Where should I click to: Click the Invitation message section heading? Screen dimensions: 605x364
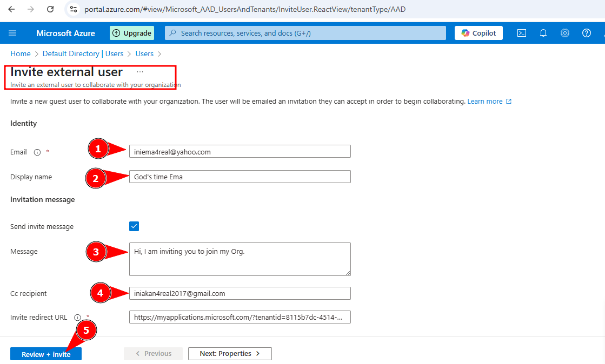pos(43,200)
